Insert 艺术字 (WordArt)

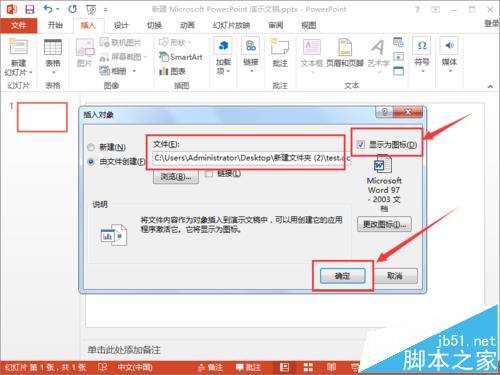coord(378,56)
